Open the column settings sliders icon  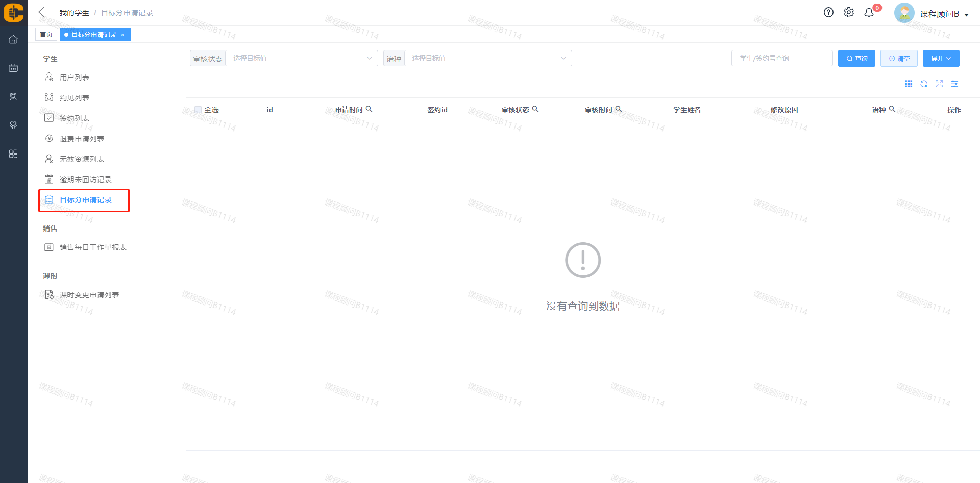pos(954,84)
